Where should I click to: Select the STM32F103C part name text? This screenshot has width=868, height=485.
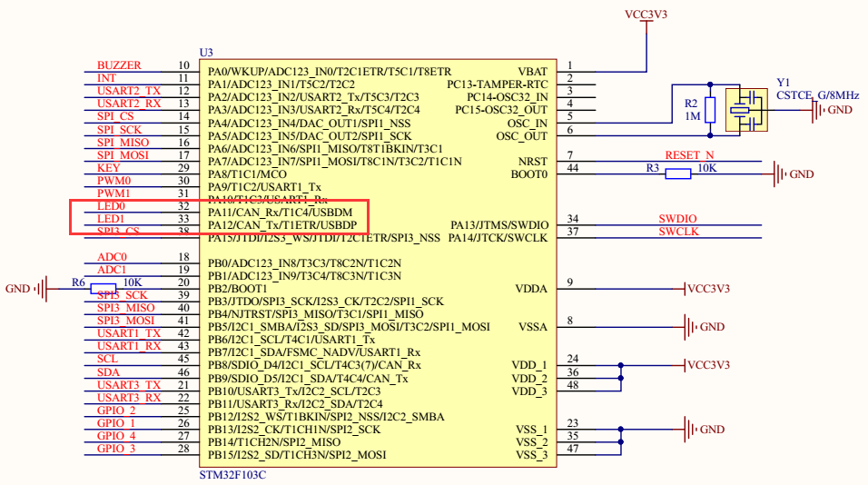232,475
